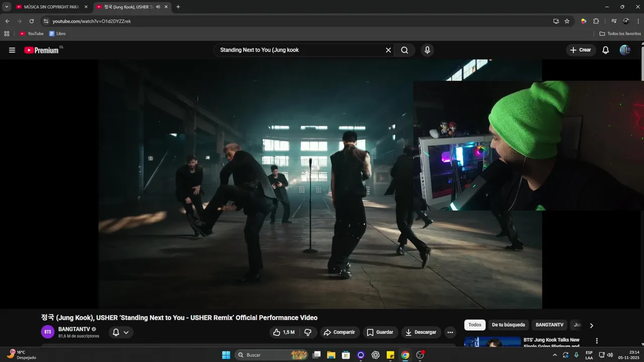Open Task View on taskbar

coord(316,355)
